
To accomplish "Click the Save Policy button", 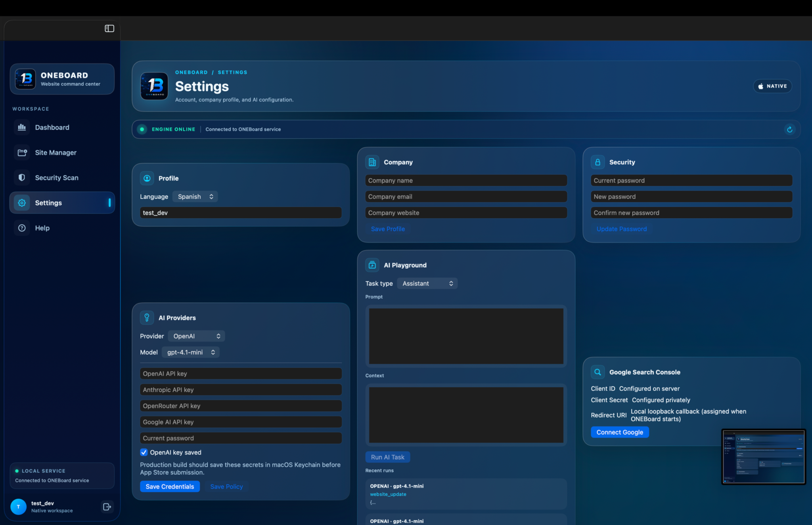I will (226, 487).
